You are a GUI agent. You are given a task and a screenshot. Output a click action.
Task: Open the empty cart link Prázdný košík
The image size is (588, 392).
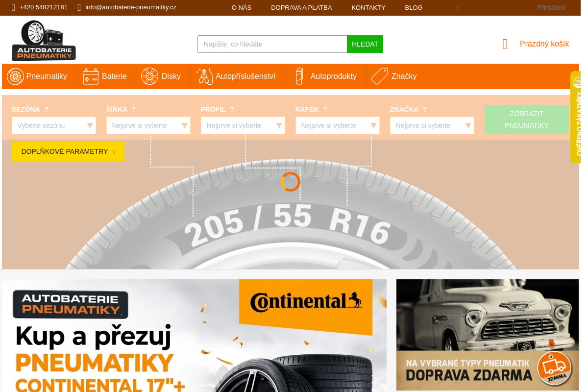point(544,44)
